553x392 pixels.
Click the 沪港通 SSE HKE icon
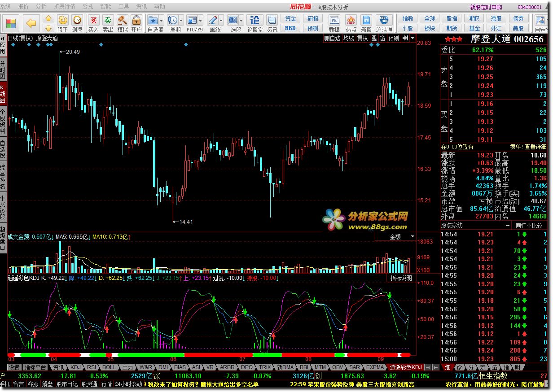pos(384,20)
